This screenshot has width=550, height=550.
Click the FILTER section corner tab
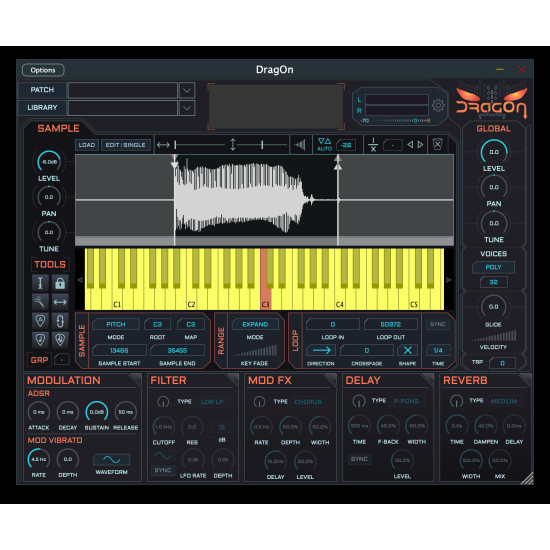coord(233,379)
